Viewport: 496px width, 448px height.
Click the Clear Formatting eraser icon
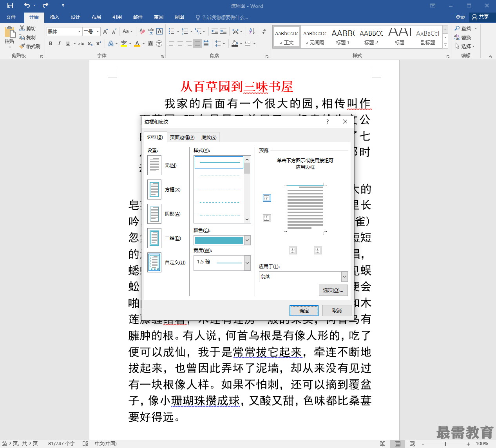142,31
